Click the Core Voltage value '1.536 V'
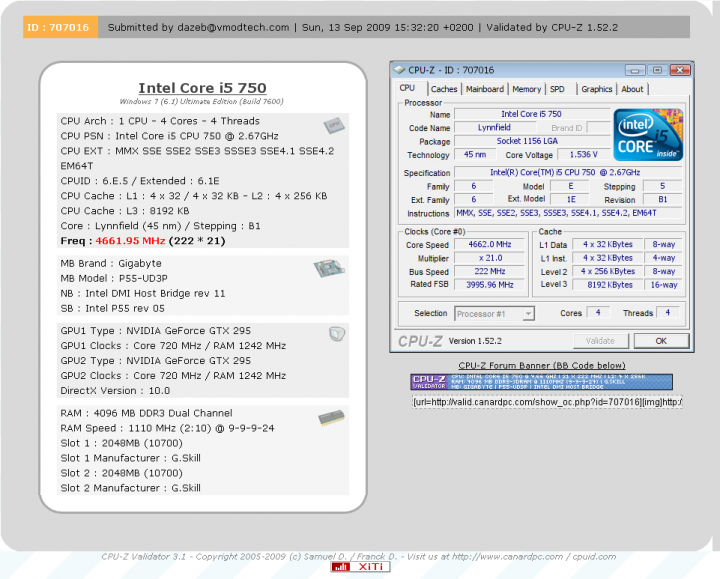This screenshot has height=579, width=720. pyautogui.click(x=584, y=155)
